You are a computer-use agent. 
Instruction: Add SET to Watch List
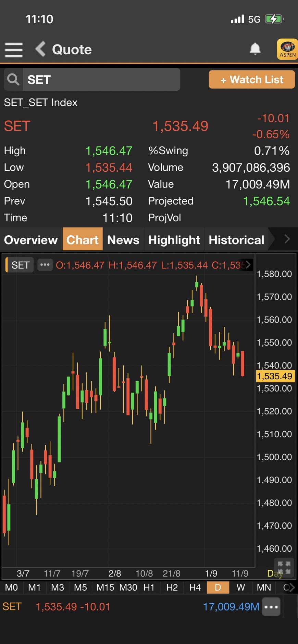click(251, 80)
